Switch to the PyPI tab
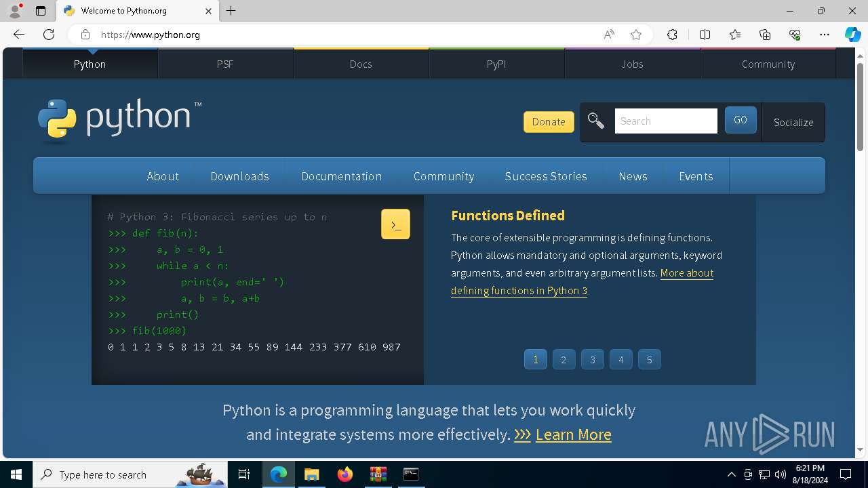This screenshot has width=868, height=488. coord(496,64)
